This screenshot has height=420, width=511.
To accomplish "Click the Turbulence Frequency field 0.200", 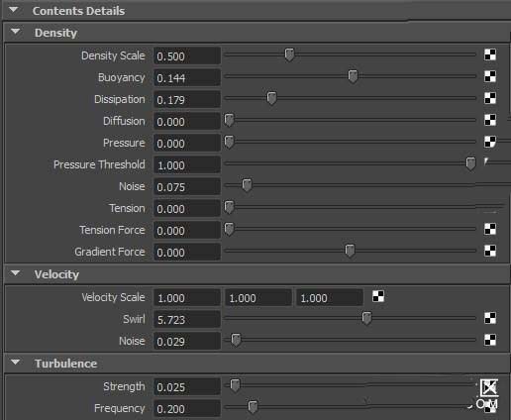I will (187, 408).
